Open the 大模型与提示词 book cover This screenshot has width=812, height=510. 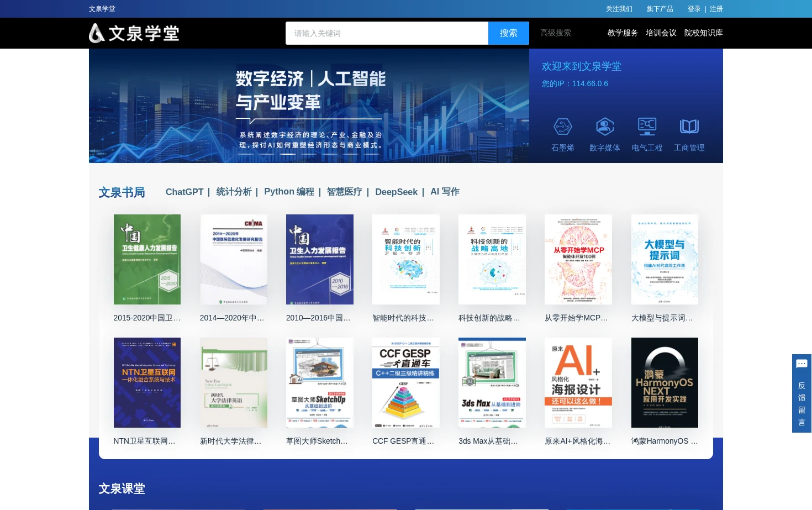[665, 259]
